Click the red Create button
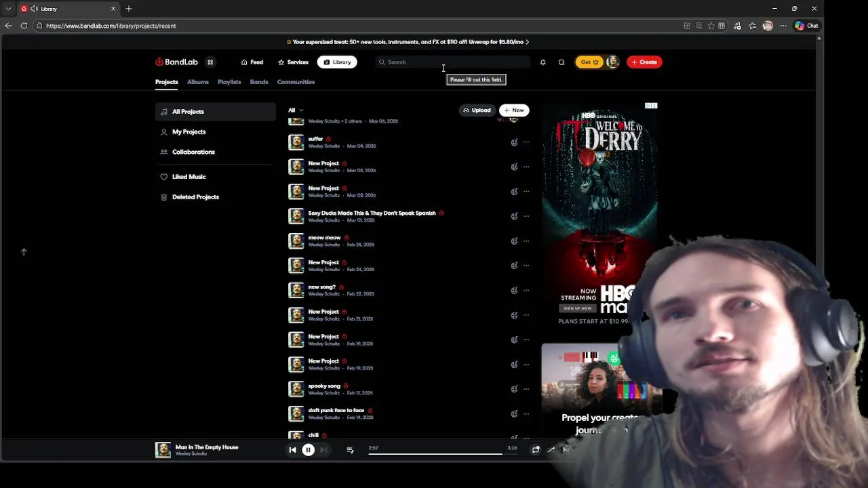The height and width of the screenshot is (488, 868). click(644, 62)
